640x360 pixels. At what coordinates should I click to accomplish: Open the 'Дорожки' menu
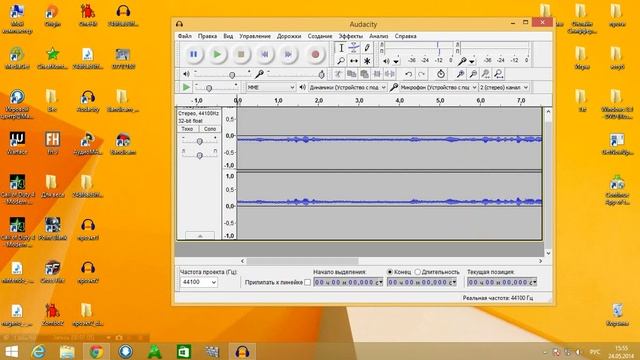(x=289, y=36)
